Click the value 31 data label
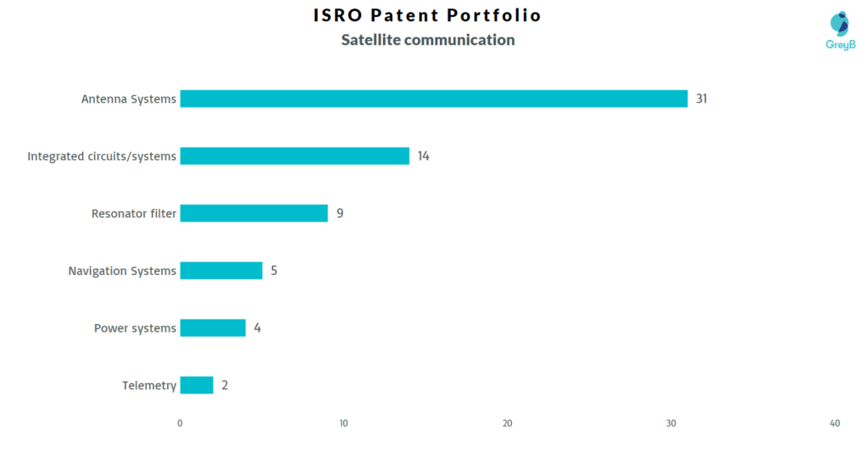 pyautogui.click(x=701, y=98)
